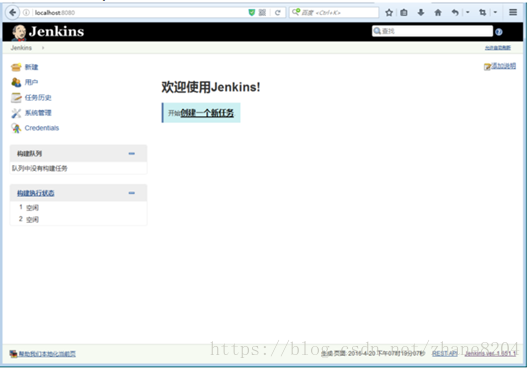The image size is (531, 369).
Task: Click the localization footer icon
Action: pyautogui.click(x=14, y=354)
